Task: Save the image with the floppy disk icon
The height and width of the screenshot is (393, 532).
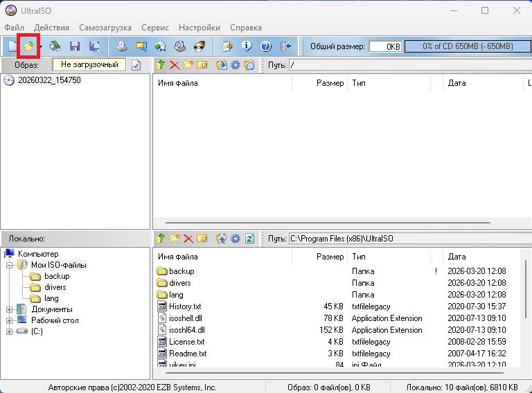Action: (x=75, y=46)
